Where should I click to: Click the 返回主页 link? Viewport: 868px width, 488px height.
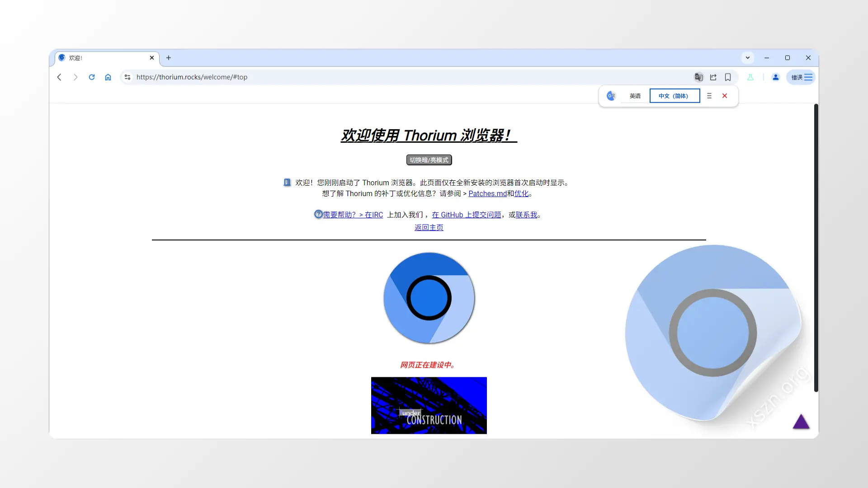(429, 227)
